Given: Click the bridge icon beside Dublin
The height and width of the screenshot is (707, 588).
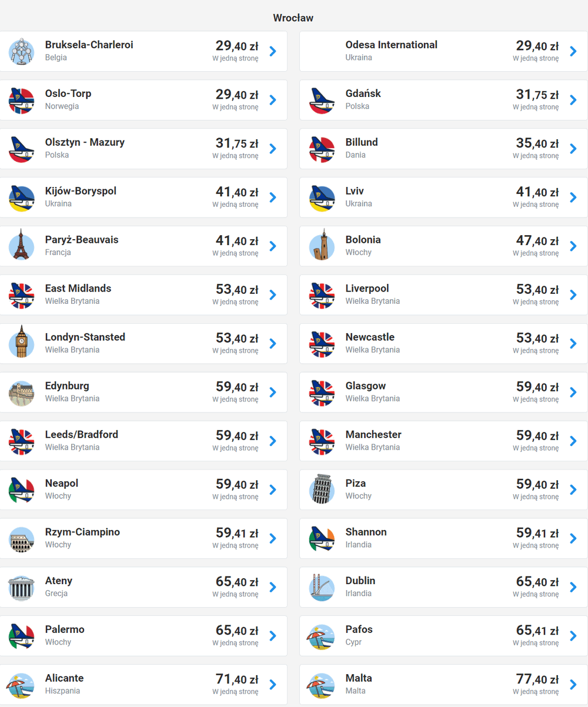Looking at the screenshot, I should pos(322,588).
